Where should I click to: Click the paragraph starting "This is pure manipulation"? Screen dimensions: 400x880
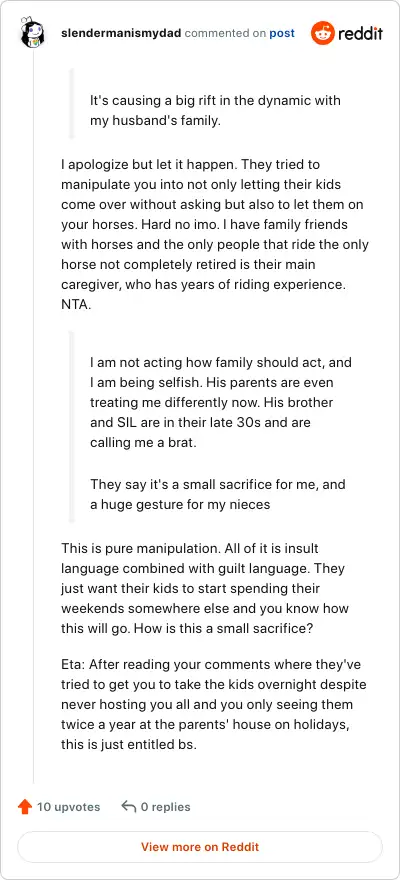click(205, 588)
